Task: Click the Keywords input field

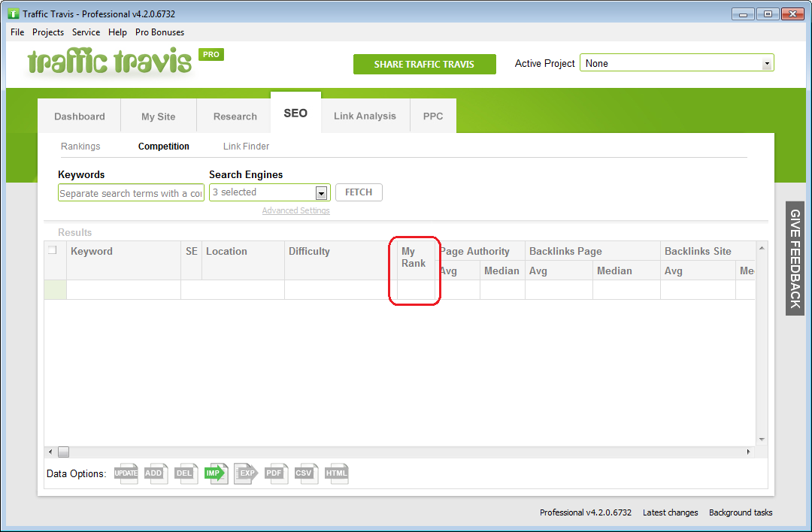Action: click(131, 193)
